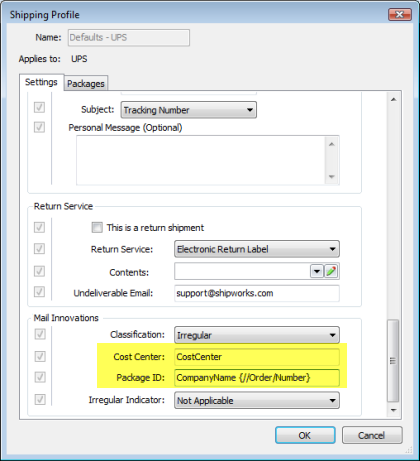Image resolution: width=420 pixels, height=461 pixels.
Task: Toggle the checkbox beside Return Service row
Action: 39,248
